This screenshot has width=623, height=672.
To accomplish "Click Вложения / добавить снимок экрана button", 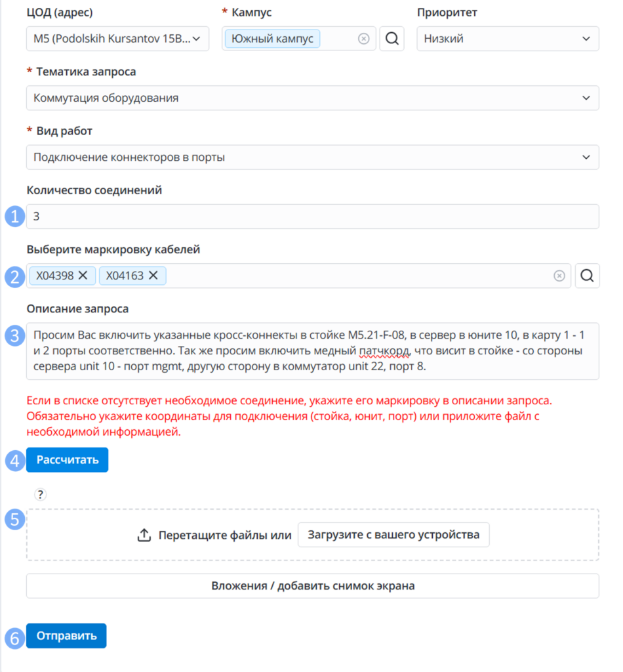I will [x=313, y=586].
